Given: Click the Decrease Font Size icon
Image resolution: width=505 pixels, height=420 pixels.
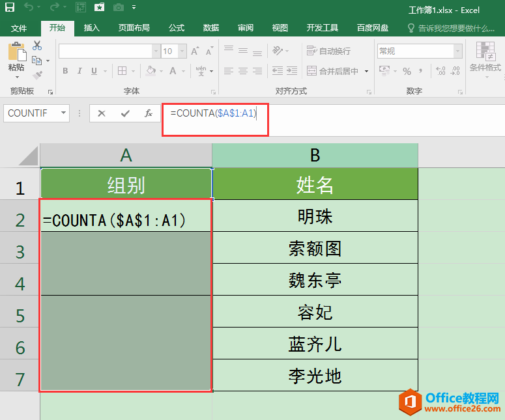Looking at the screenshot, I should pos(209,51).
